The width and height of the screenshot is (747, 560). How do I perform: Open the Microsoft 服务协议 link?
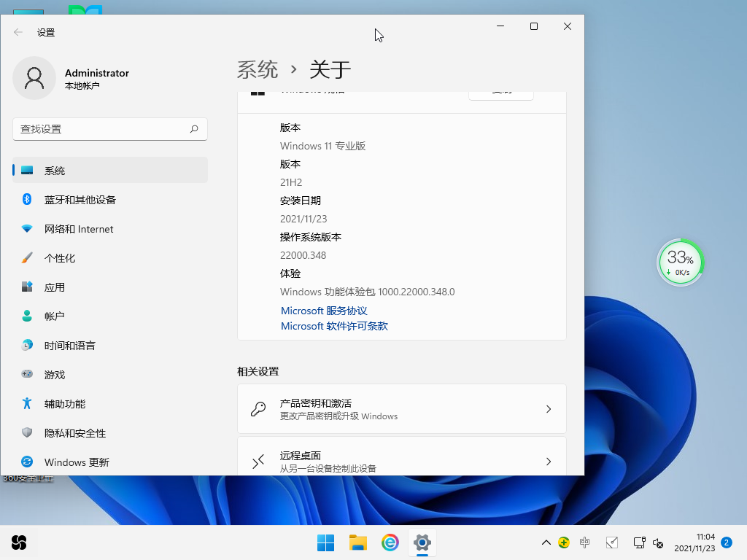(323, 311)
